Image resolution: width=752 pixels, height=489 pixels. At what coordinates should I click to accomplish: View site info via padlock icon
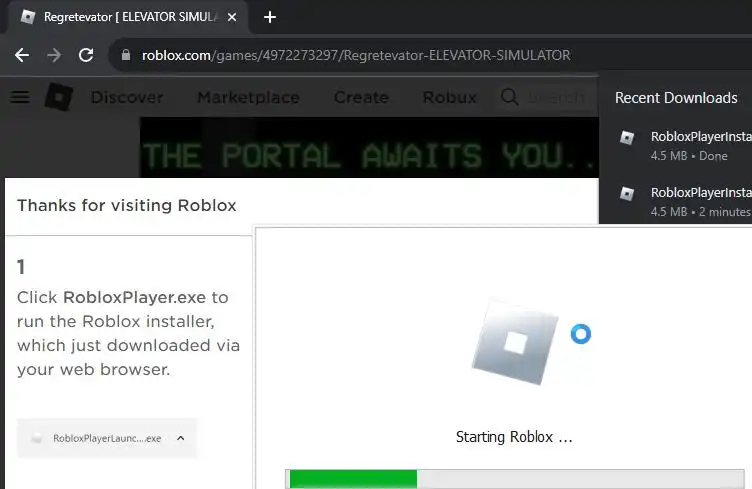[x=126, y=55]
